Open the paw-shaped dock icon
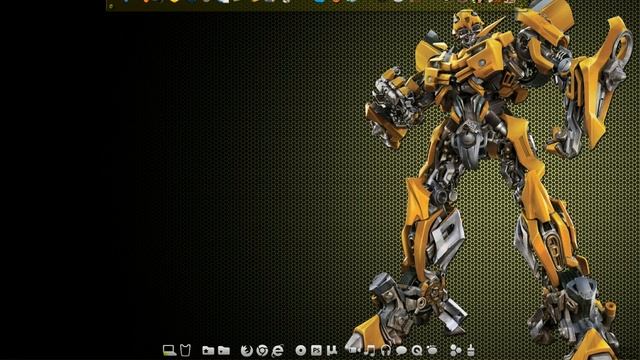640x360 pixels. [432, 350]
